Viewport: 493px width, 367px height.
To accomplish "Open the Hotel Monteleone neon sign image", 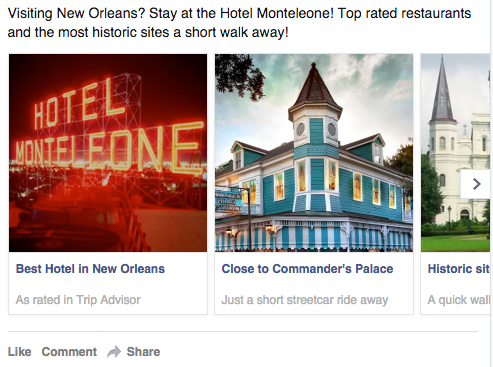I will (x=108, y=153).
